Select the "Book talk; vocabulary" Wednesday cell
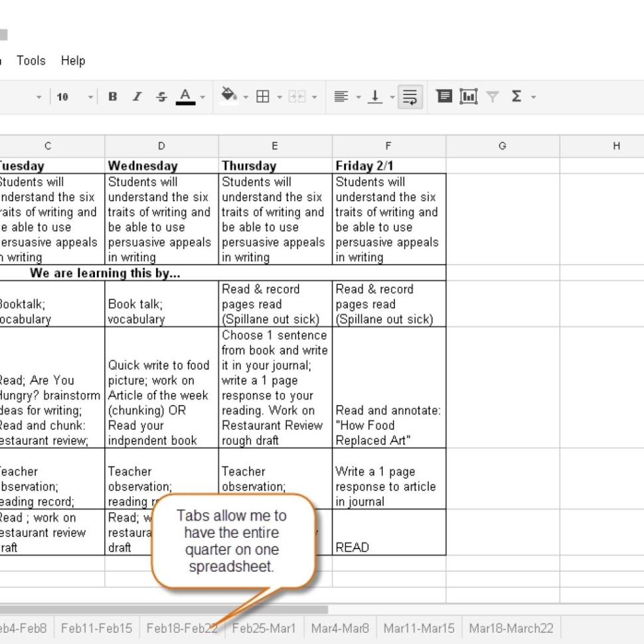The image size is (644, 644). pos(161,304)
